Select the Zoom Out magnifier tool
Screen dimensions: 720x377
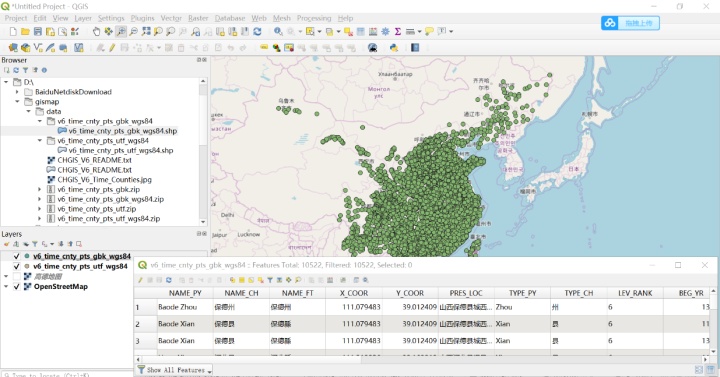(x=133, y=31)
